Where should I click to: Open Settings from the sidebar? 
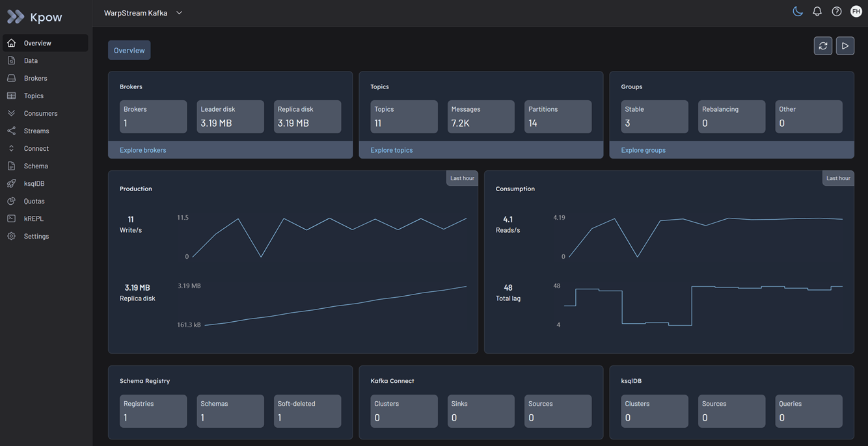click(x=36, y=236)
